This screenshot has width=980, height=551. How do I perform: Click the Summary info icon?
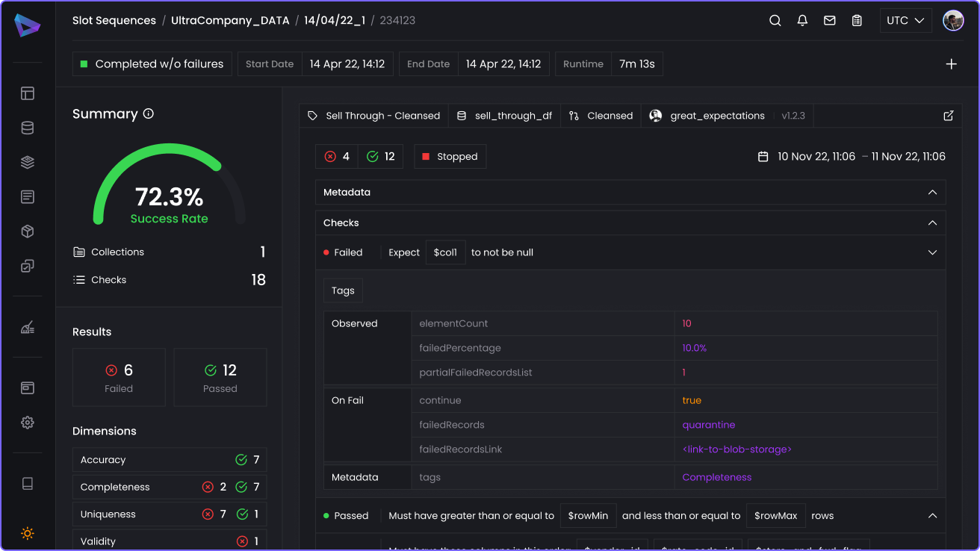pos(148,113)
